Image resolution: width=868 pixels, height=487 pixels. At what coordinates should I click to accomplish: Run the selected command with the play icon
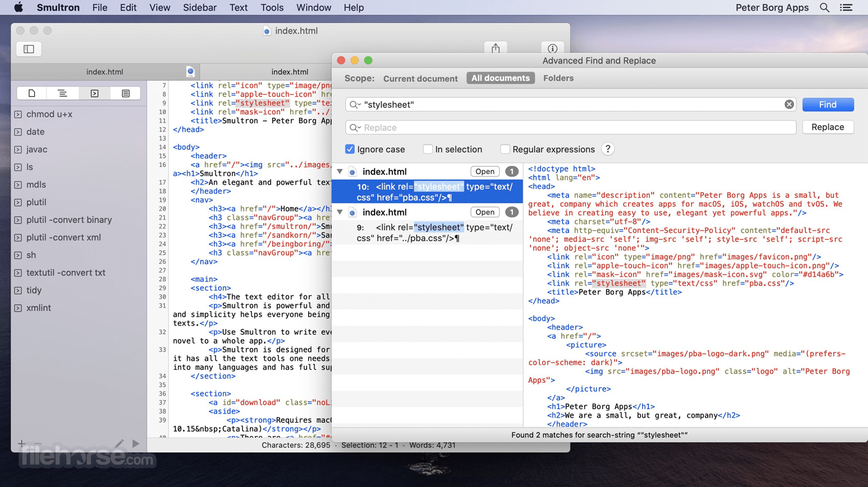tap(136, 444)
